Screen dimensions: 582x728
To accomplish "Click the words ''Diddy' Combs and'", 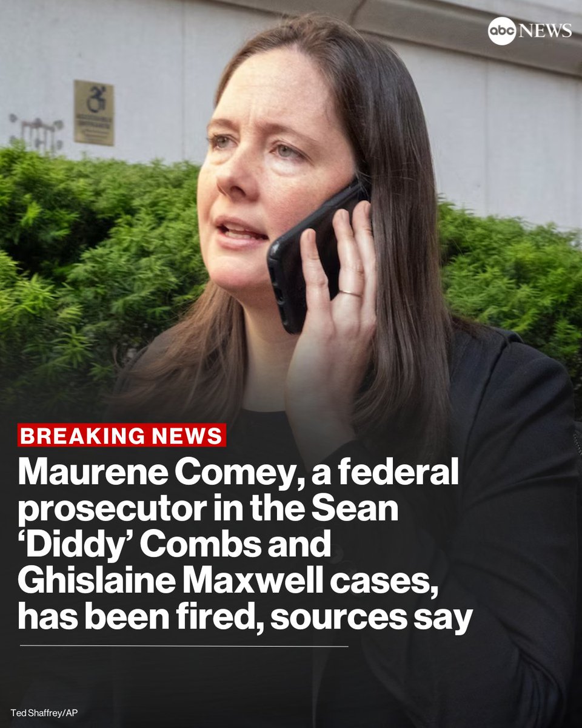I will (174, 546).
